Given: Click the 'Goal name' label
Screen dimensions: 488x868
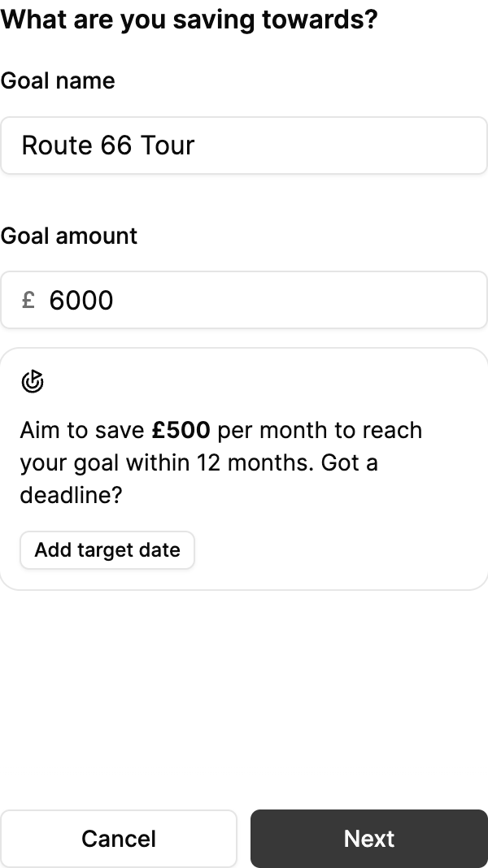Looking at the screenshot, I should pos(58,81).
